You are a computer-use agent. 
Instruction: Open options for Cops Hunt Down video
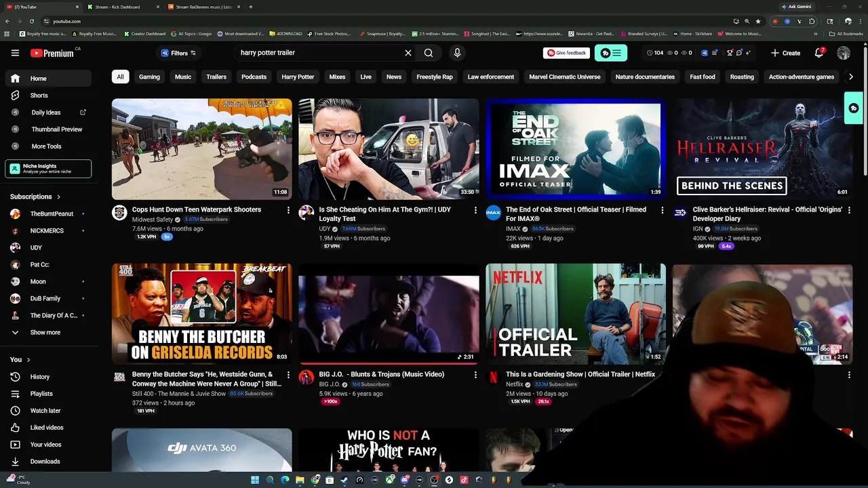pos(288,210)
